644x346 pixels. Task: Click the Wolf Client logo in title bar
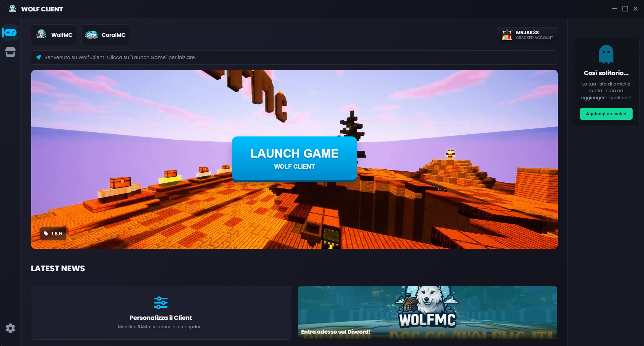(12, 9)
